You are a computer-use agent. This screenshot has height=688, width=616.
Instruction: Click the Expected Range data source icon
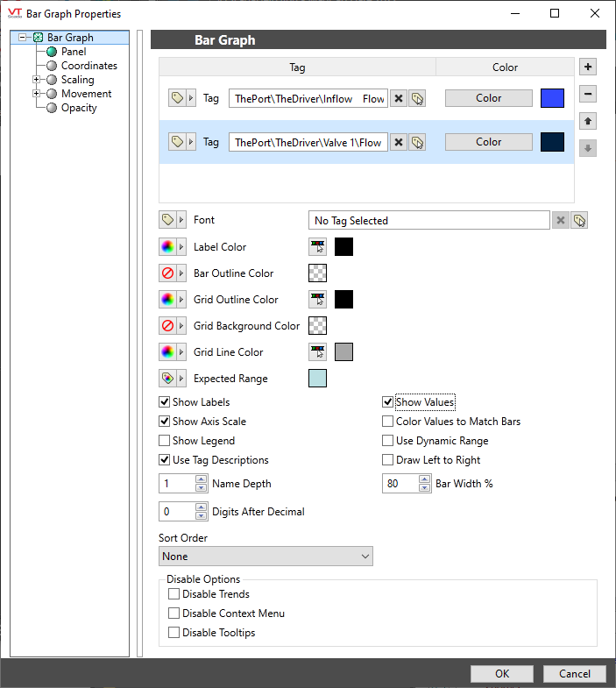(x=167, y=379)
